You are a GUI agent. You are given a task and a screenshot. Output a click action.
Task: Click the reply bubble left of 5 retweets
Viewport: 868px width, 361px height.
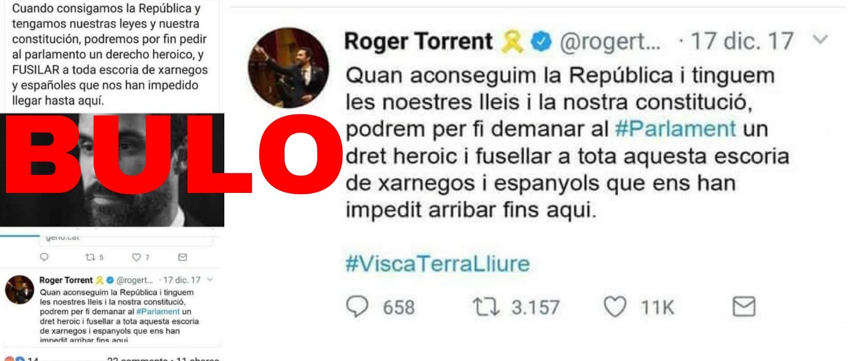point(45,257)
